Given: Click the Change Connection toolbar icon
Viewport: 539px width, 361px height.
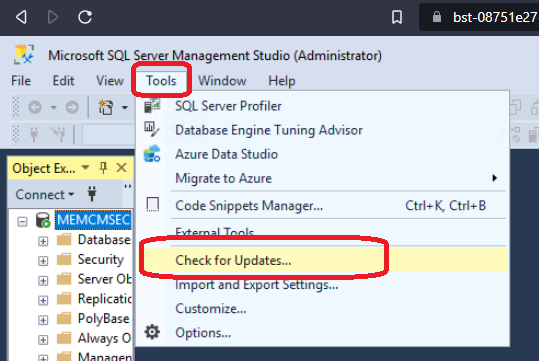Looking at the screenshot, I should (x=58, y=134).
